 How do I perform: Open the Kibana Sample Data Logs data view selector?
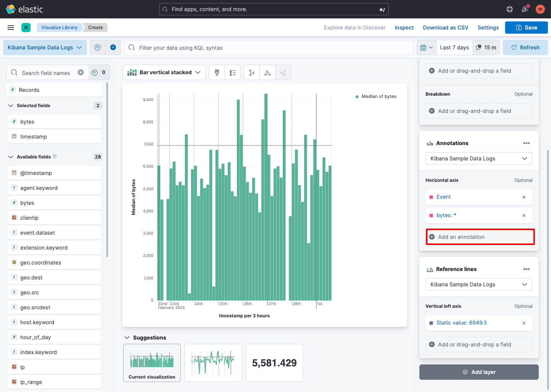pyautogui.click(x=44, y=47)
